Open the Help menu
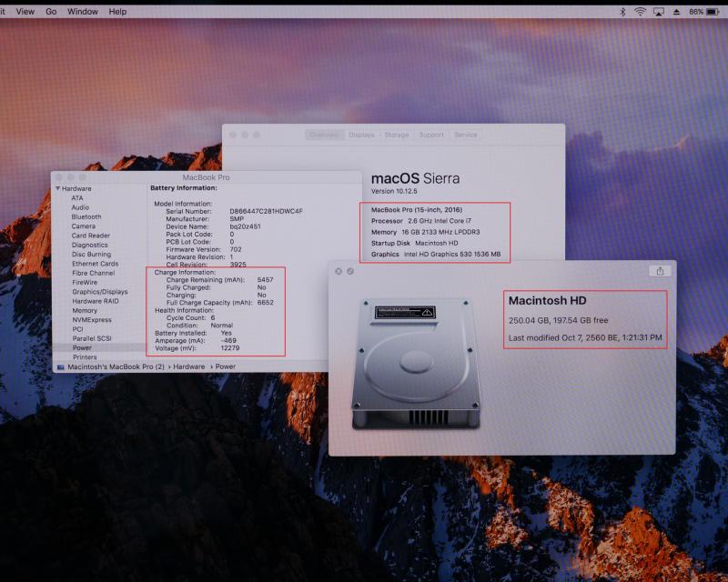This screenshot has height=582, width=728. 117,12
